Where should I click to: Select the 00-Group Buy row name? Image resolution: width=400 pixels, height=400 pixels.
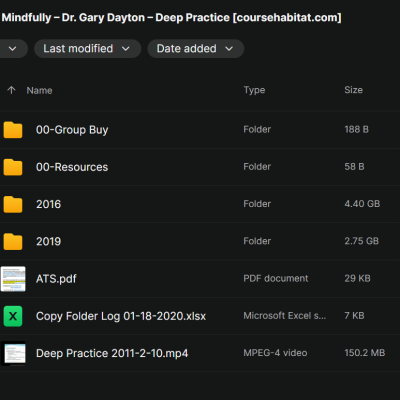click(x=72, y=130)
